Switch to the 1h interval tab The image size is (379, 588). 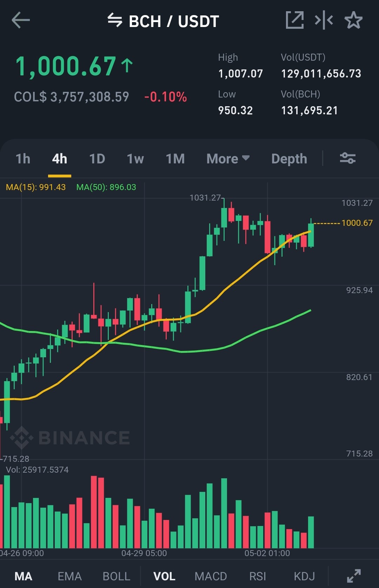point(23,158)
